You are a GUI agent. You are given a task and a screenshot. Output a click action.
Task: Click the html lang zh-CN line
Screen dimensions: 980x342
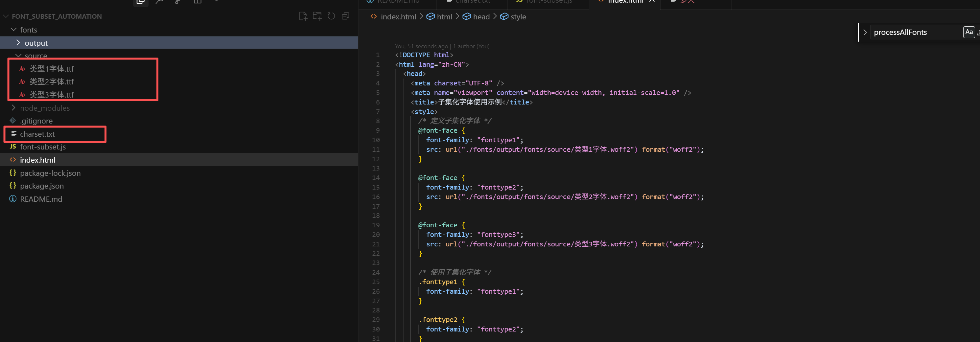click(432, 65)
